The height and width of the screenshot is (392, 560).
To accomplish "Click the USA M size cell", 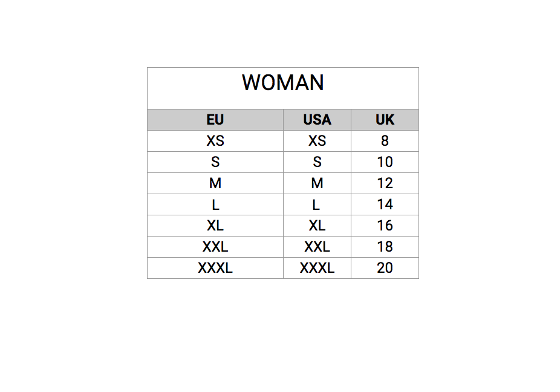I will tap(317, 183).
